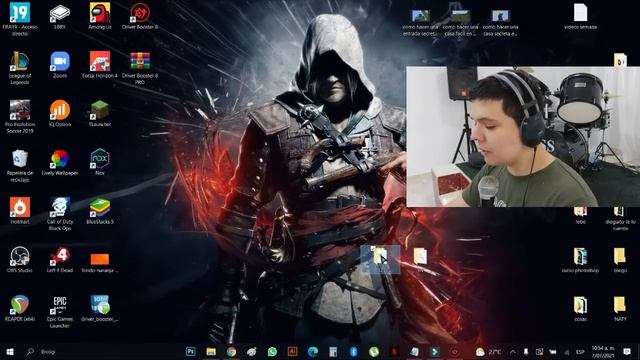Screen dimensions: 640x360
Task: Click the ESP language indicator
Action: point(580,352)
